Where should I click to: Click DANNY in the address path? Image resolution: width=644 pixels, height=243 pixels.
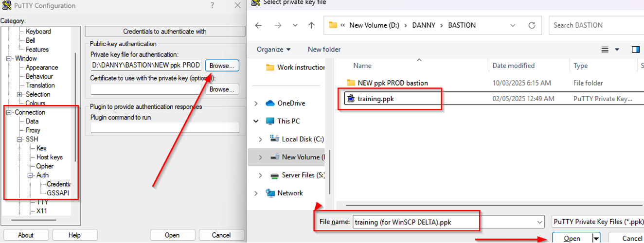(424, 25)
